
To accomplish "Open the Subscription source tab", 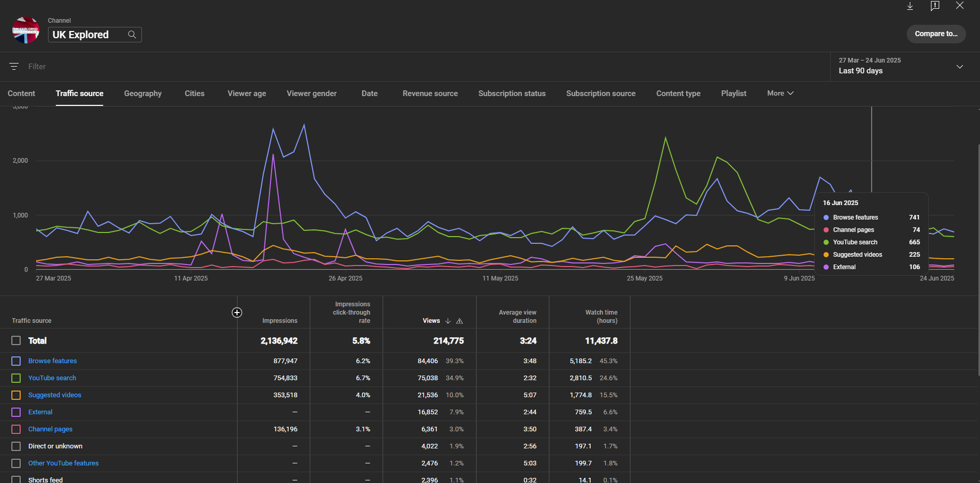I will (600, 94).
